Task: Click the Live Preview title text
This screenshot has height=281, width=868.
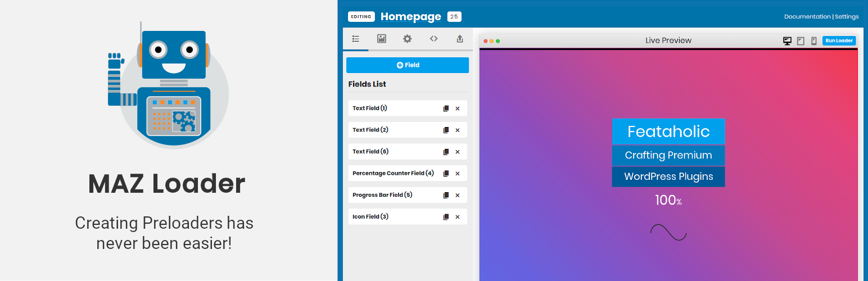Action: [x=668, y=40]
